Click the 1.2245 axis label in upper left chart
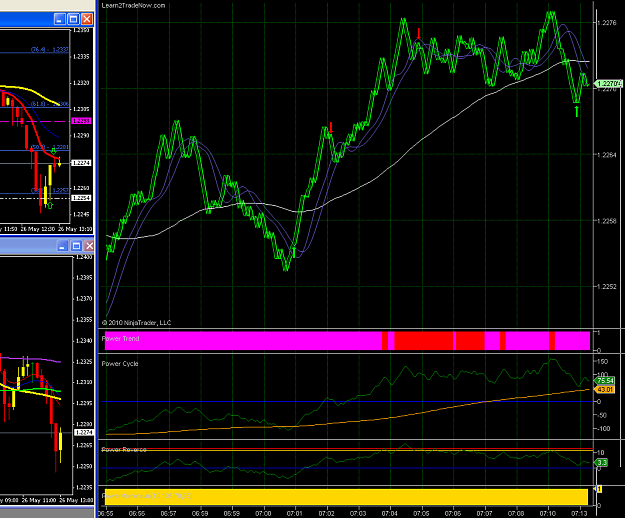 pyautogui.click(x=81, y=214)
